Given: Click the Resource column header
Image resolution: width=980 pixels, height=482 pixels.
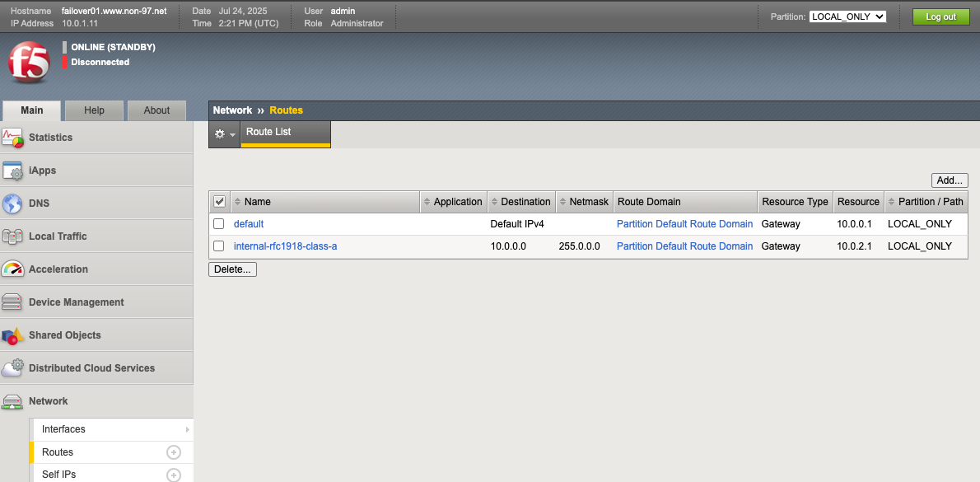Looking at the screenshot, I should 858,202.
